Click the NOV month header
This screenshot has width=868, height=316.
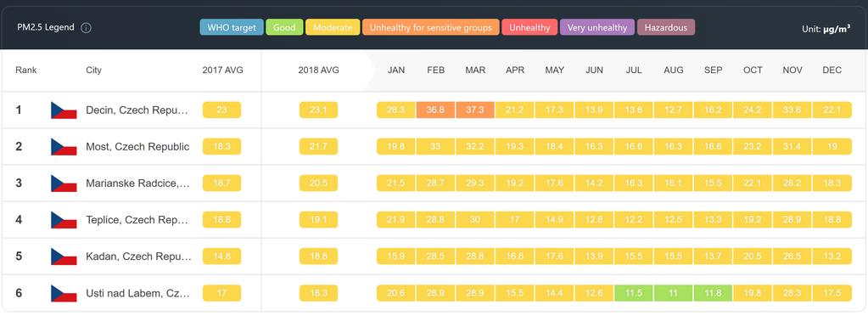tap(792, 71)
